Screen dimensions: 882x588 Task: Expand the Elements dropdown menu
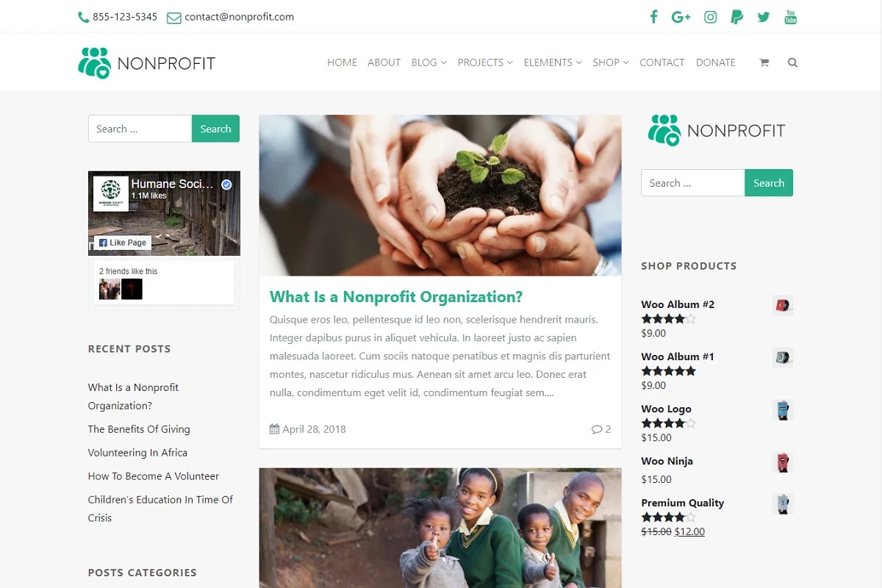553,62
